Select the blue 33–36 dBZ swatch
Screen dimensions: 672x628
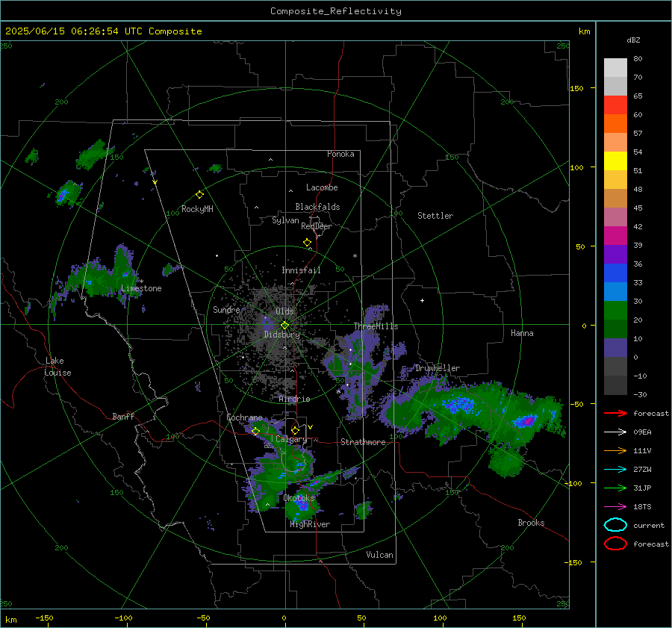[615, 273]
